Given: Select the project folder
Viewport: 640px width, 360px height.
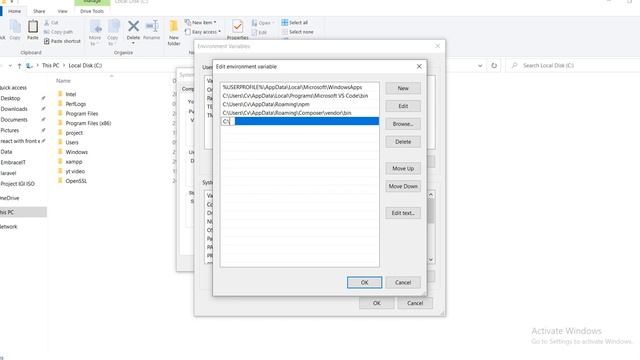Looking at the screenshot, I should coord(74,133).
